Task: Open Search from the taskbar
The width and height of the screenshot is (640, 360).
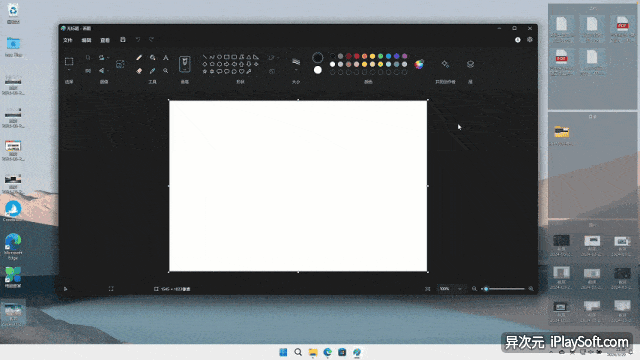Action: tap(298, 352)
